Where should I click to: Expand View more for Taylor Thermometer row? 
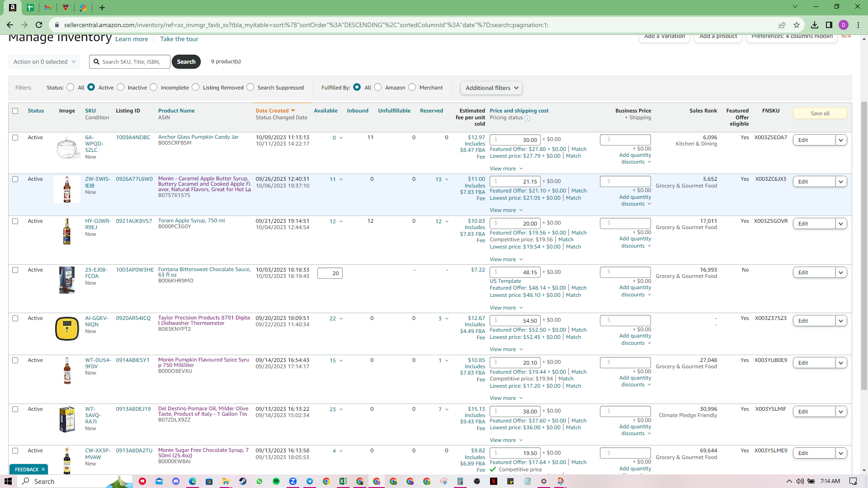(506, 349)
